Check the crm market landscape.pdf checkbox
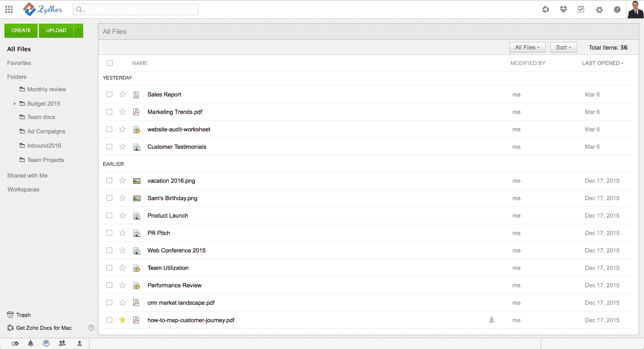Image resolution: width=644 pixels, height=349 pixels. 109,303
